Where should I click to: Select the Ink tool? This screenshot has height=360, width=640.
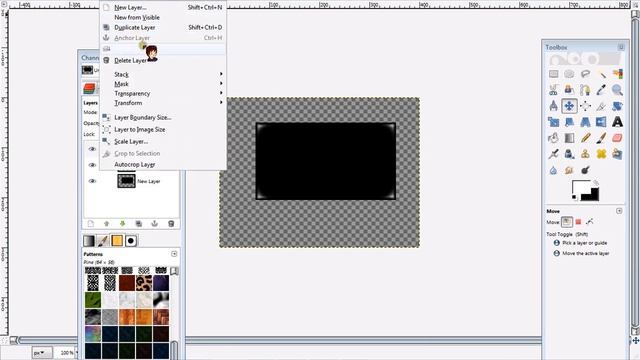click(x=569, y=154)
